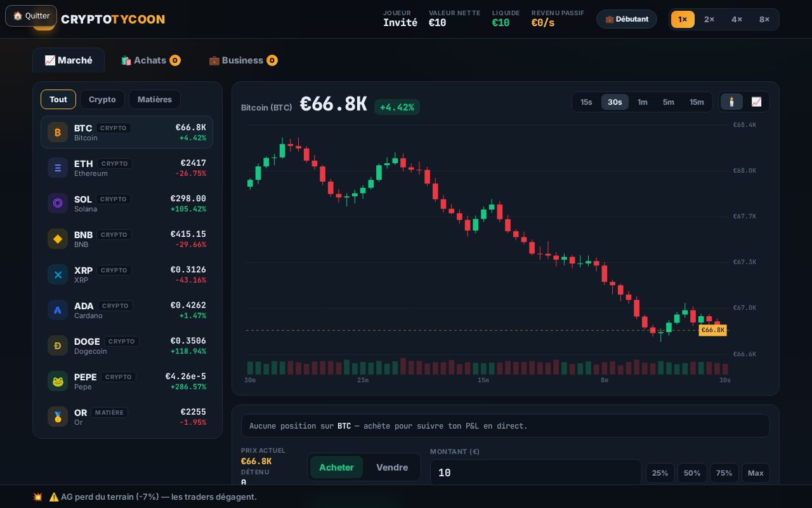
Task: Filter asset list by Crypto
Action: click(102, 99)
